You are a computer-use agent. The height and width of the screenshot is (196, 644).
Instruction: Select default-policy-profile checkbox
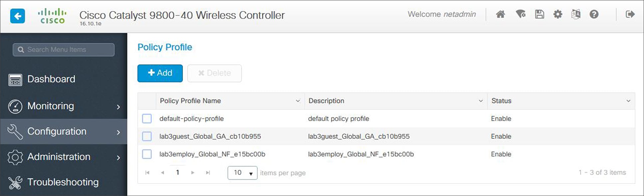[x=147, y=119]
